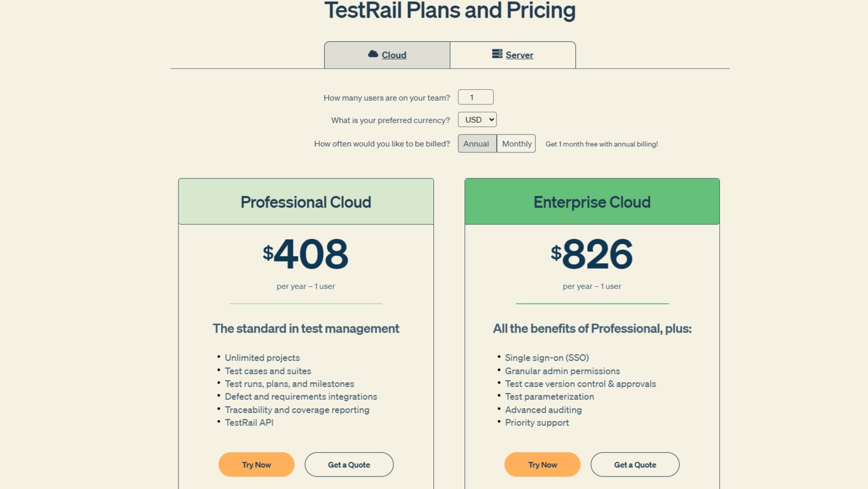Click the TestRail API feature item
Viewport: 868px width, 489px height.
pyautogui.click(x=249, y=423)
